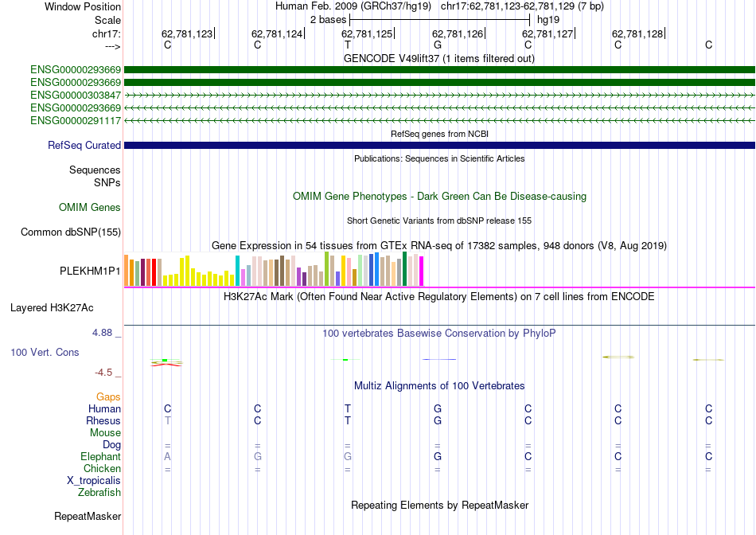Click the Layered H3K27Ac track label
756x535 pixels.
click(52, 308)
